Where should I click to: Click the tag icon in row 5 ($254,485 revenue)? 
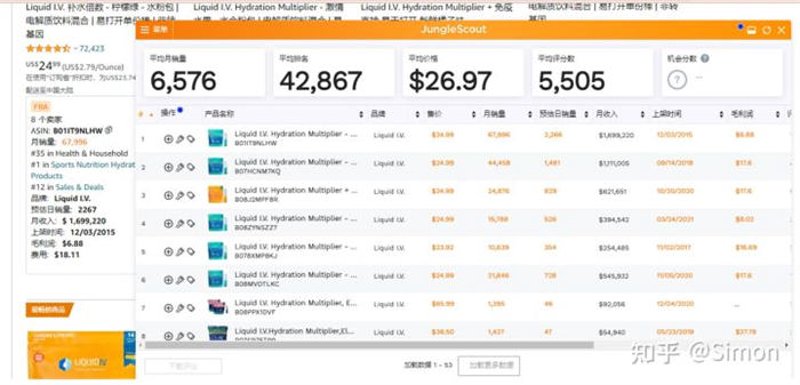coord(190,251)
